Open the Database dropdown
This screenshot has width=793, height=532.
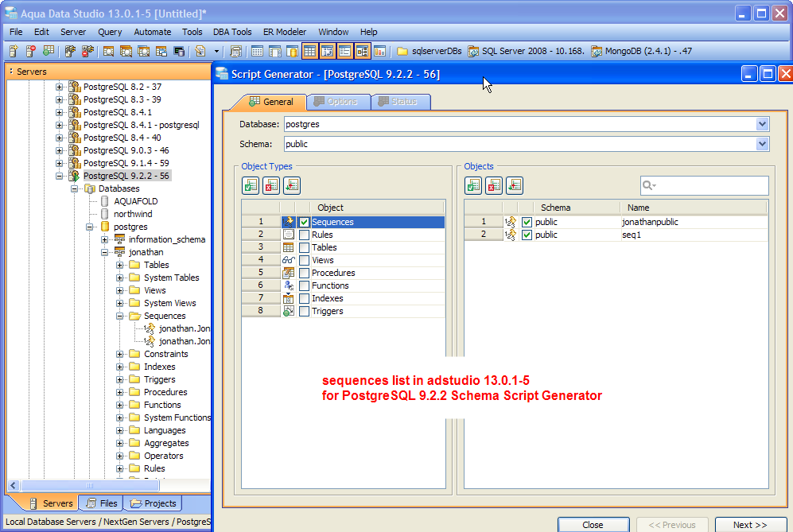pos(762,124)
